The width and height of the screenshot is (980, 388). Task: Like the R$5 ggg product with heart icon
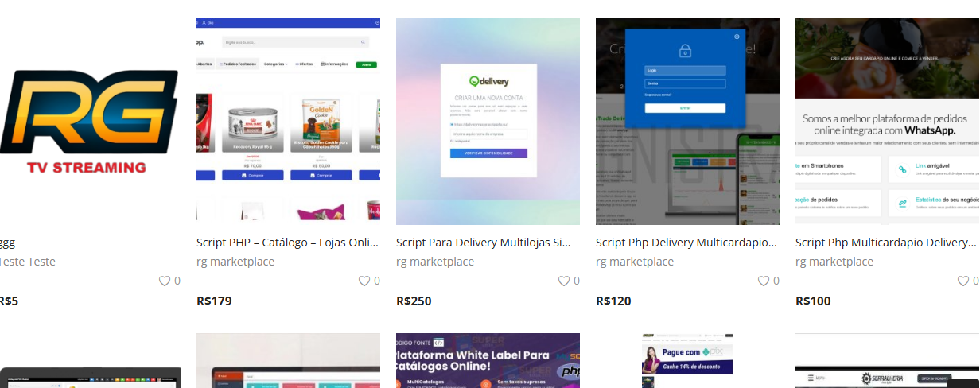(x=165, y=281)
